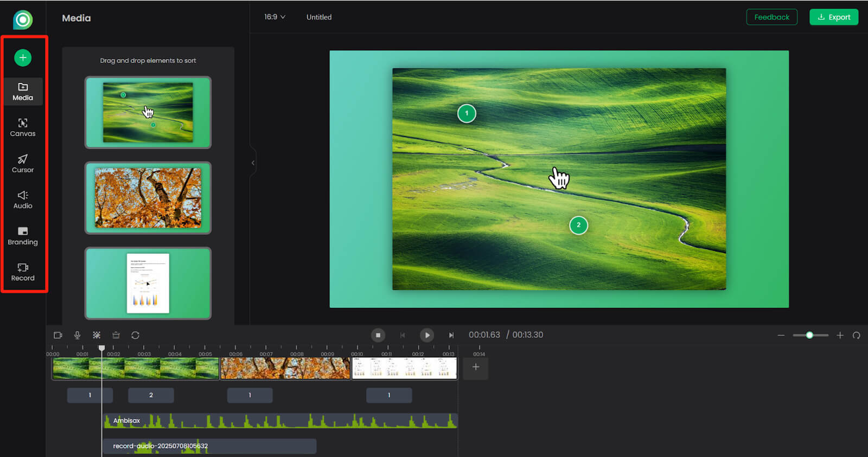Select the green field media thumbnail
Screen dimensions: 868x457
coord(148,112)
